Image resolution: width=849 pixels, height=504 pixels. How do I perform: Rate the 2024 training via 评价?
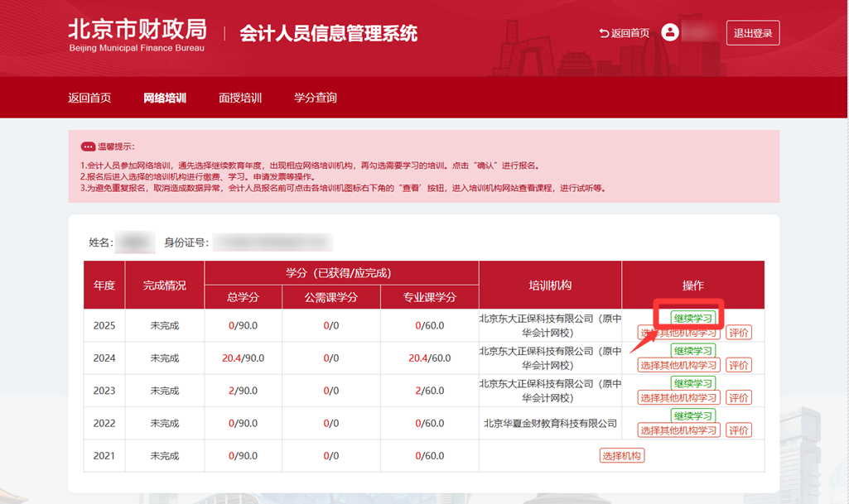pos(739,365)
